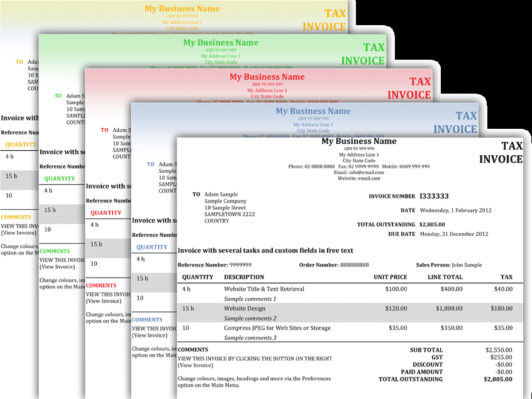Click the 'DUE DATE' label
Screen dimensions: 532x399
coord(402,234)
